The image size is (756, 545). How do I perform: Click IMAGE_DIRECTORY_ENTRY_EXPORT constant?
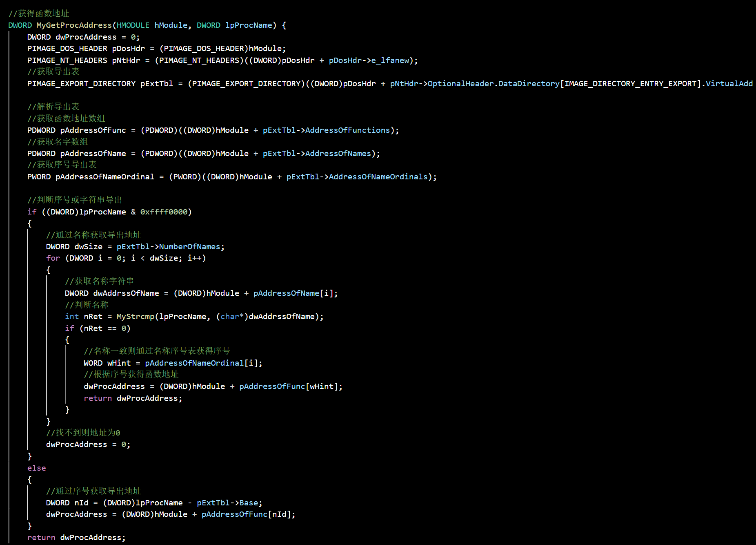630,84
